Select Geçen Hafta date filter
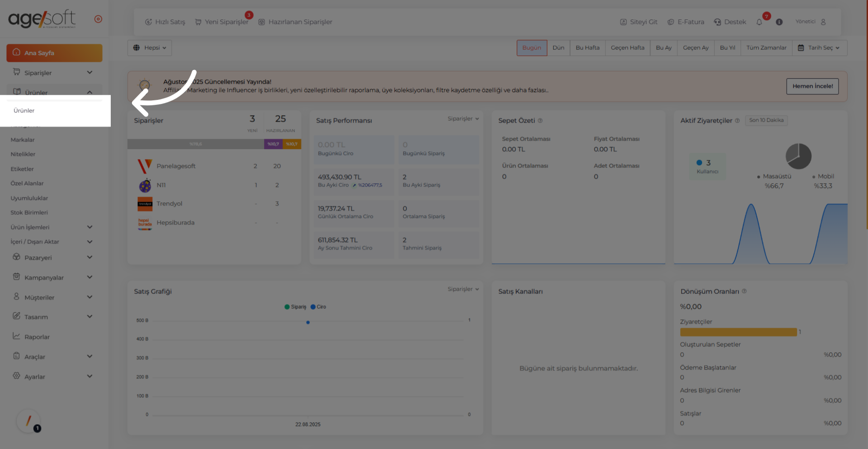 tap(627, 48)
